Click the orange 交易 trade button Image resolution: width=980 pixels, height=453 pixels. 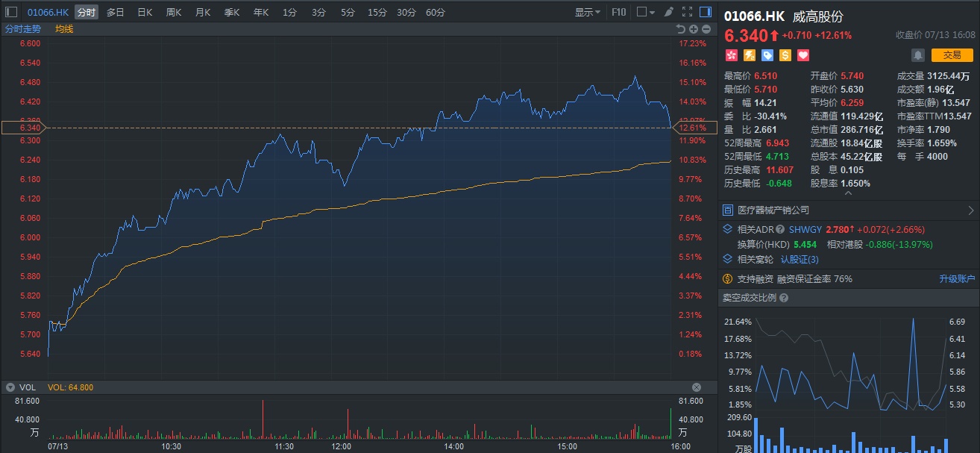click(x=952, y=54)
